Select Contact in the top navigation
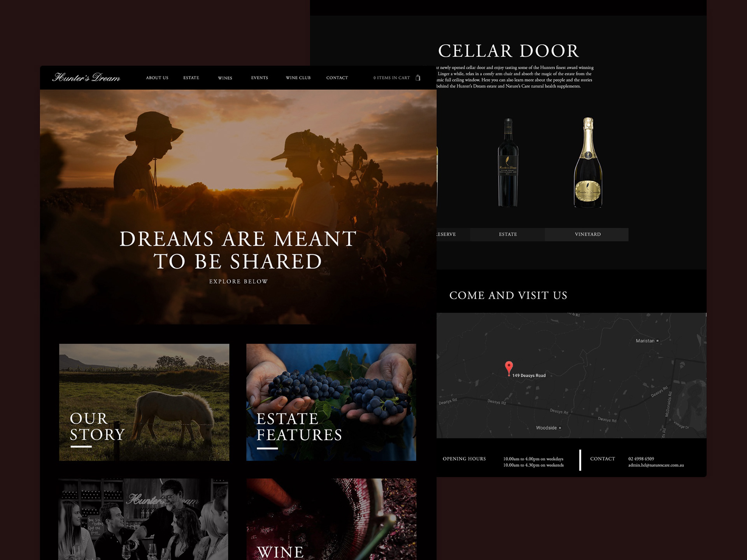This screenshot has width=747, height=560. tap(337, 78)
